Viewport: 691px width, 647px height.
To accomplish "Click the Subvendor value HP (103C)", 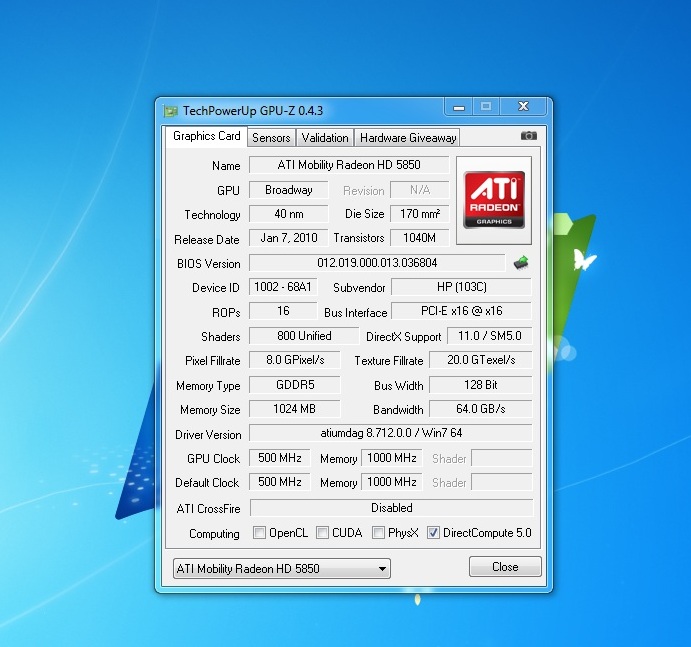I will 461,287.
